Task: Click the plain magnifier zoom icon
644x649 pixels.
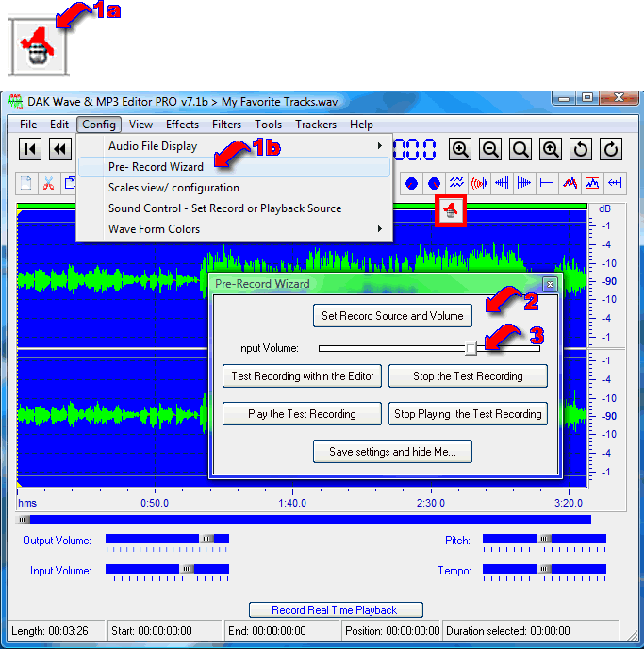Action: [520, 149]
